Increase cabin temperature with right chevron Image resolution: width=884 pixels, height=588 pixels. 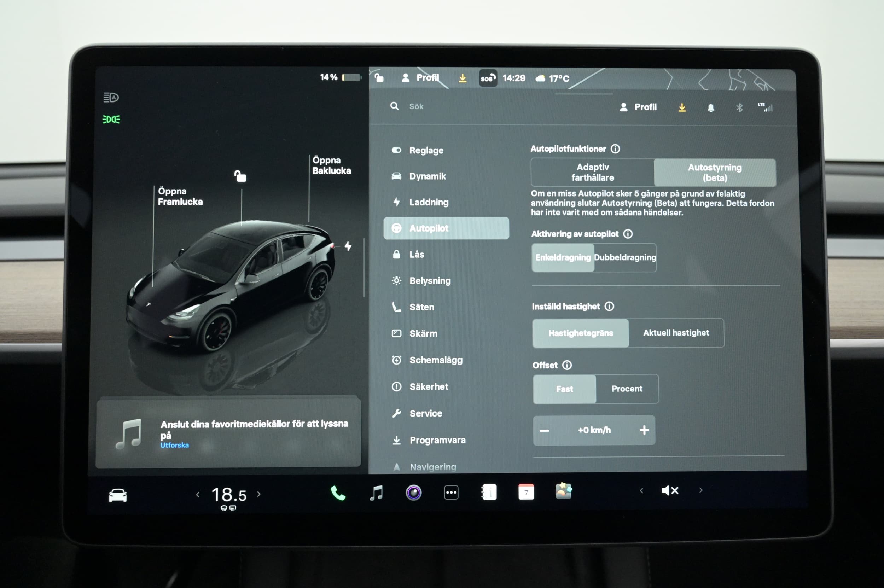(259, 494)
